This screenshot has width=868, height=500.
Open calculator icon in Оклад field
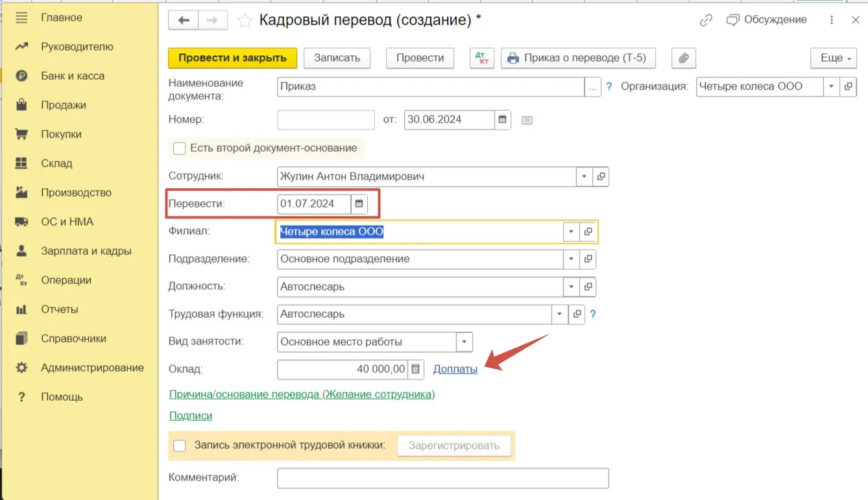coord(416,369)
